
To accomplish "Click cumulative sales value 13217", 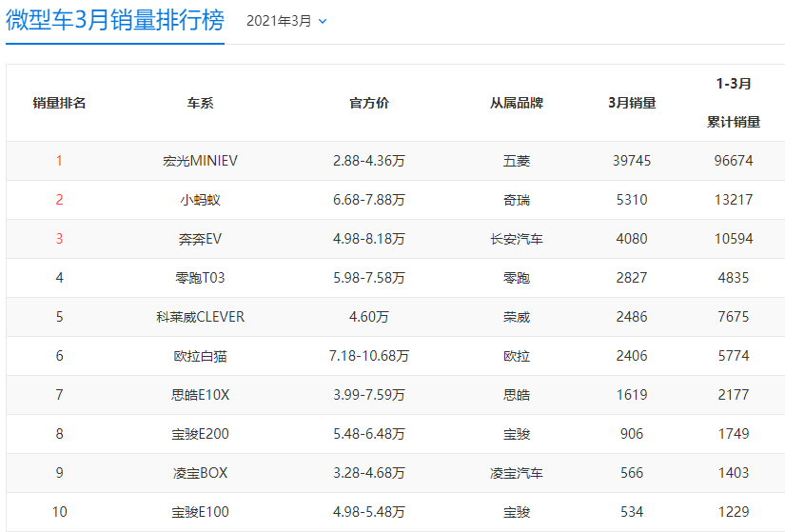I will click(734, 200).
